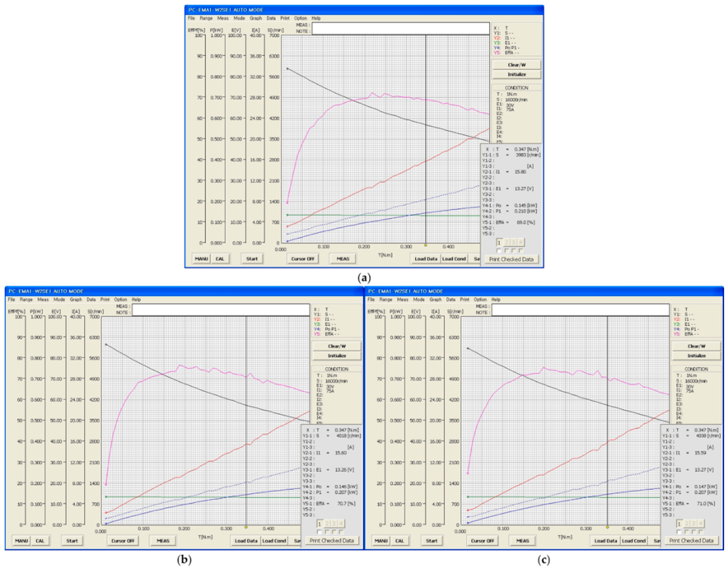Tick first data checkbox in window (b)
This screenshot has width=728, height=570.
[319, 532]
